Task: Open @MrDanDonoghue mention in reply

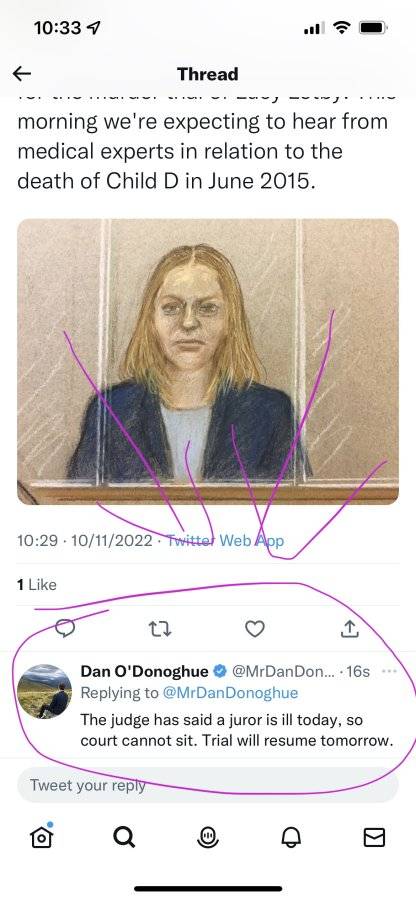Action: [x=231, y=693]
